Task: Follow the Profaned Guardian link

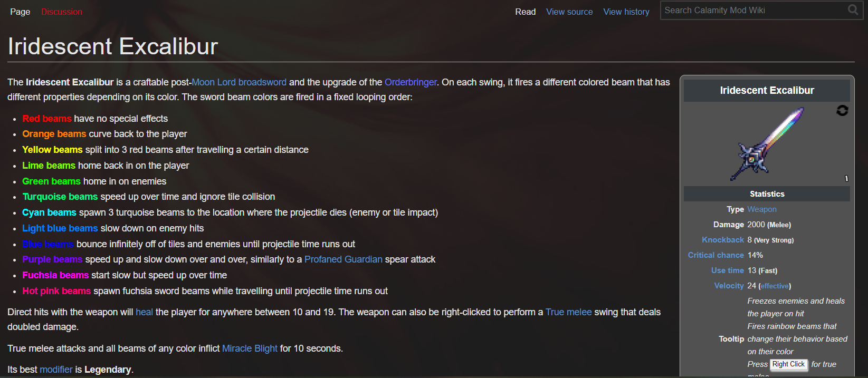Action: click(x=344, y=259)
